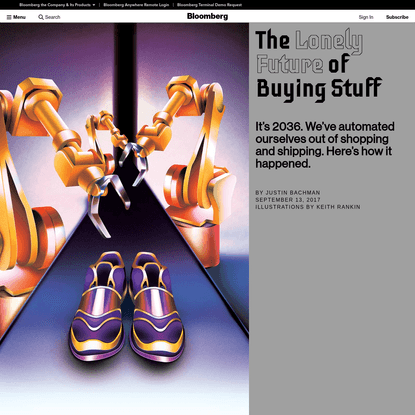415x415 pixels.
Task: Click author name Justin Bachman
Action: point(293,193)
